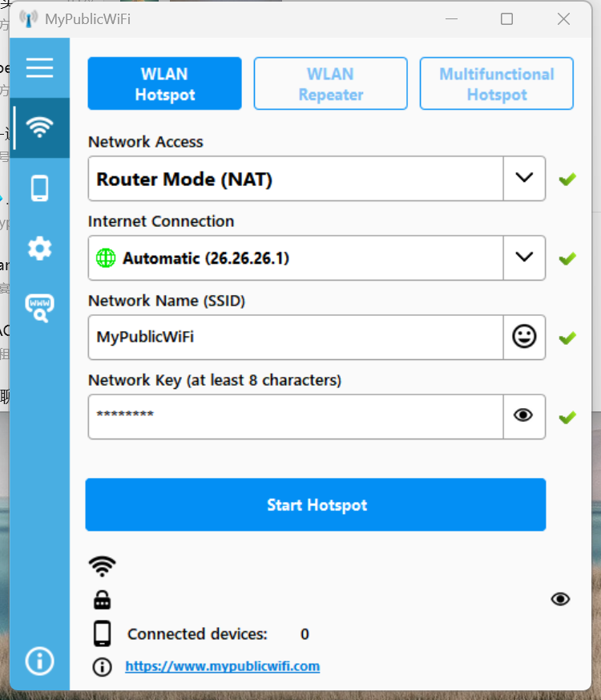601x700 pixels.
Task: Toggle the eye icon in bottom status area
Action: click(x=560, y=599)
